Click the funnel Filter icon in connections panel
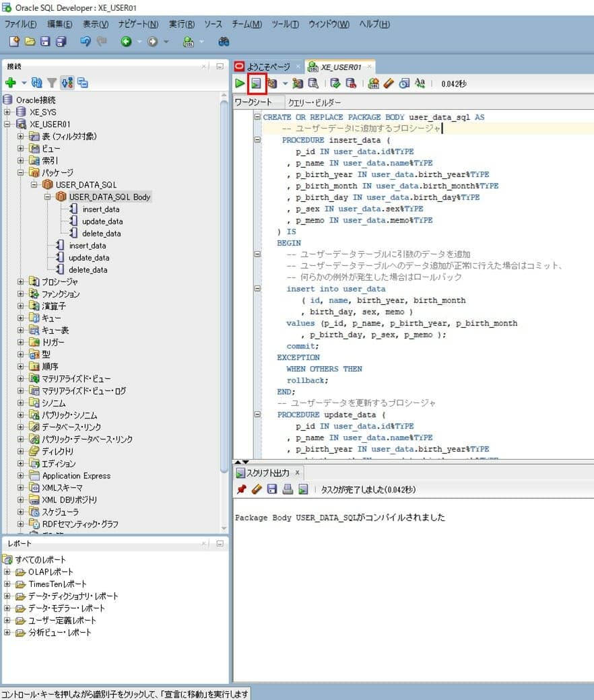594x700 pixels. pos(52,83)
